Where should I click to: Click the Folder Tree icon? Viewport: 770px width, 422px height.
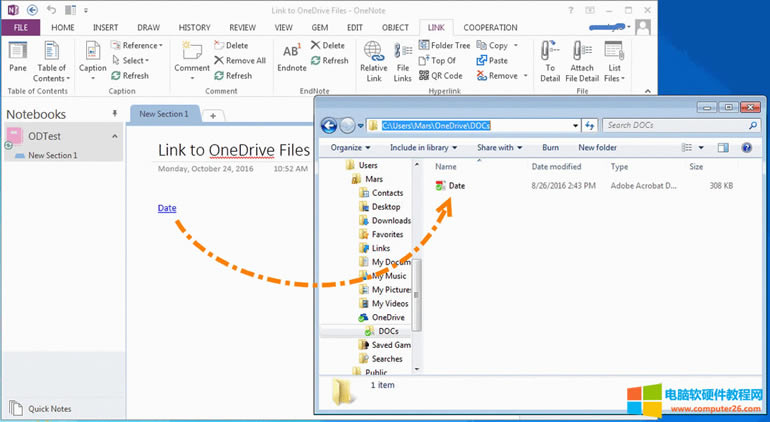pos(444,46)
